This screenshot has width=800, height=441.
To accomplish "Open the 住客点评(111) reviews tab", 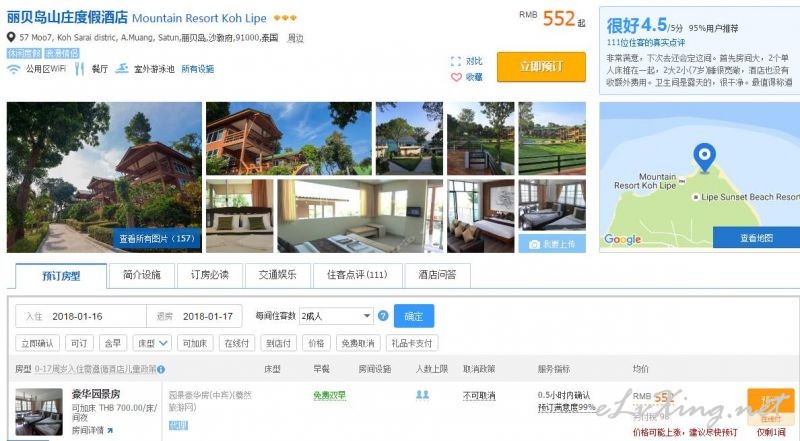I will 357,275.
